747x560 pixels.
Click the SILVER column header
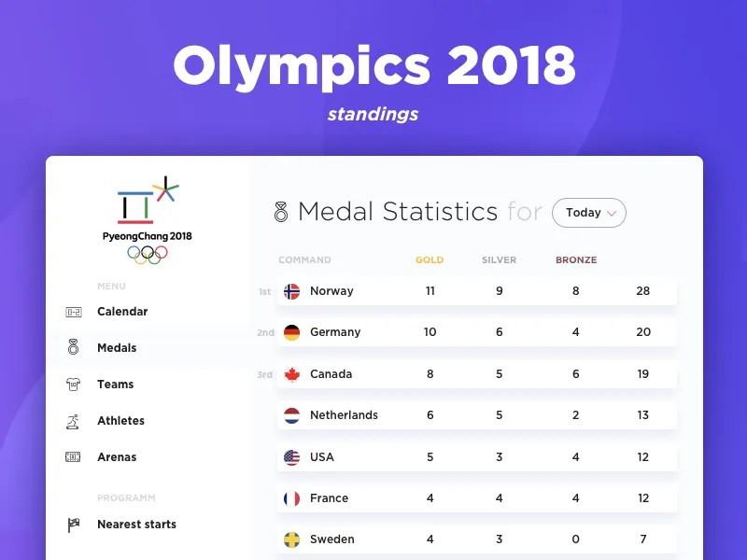[x=499, y=259]
